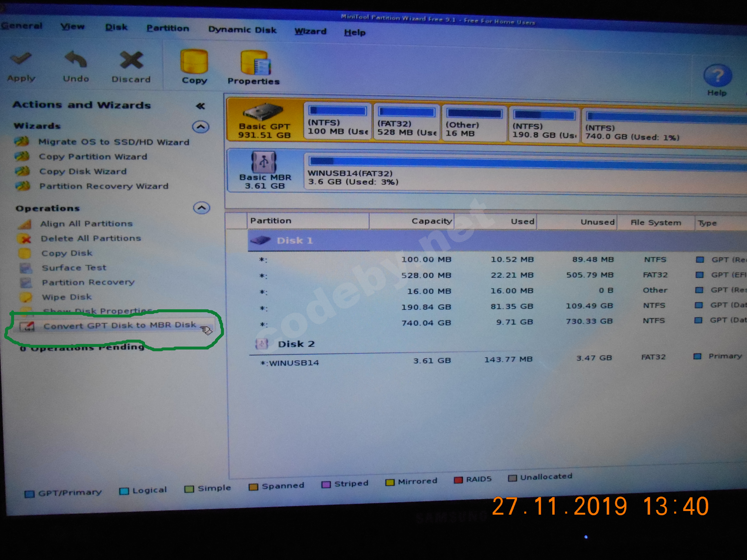Click the Copy Partition Wizard icon

22,156
